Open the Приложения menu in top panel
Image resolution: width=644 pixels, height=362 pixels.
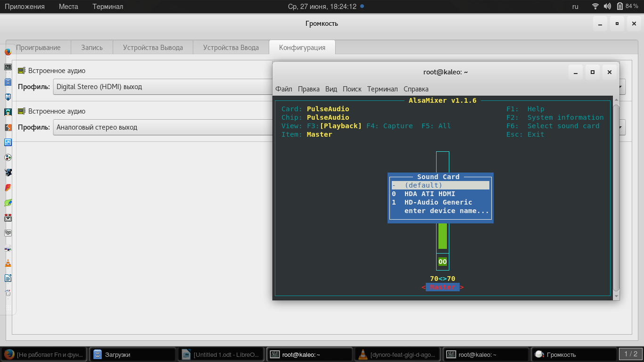click(25, 7)
